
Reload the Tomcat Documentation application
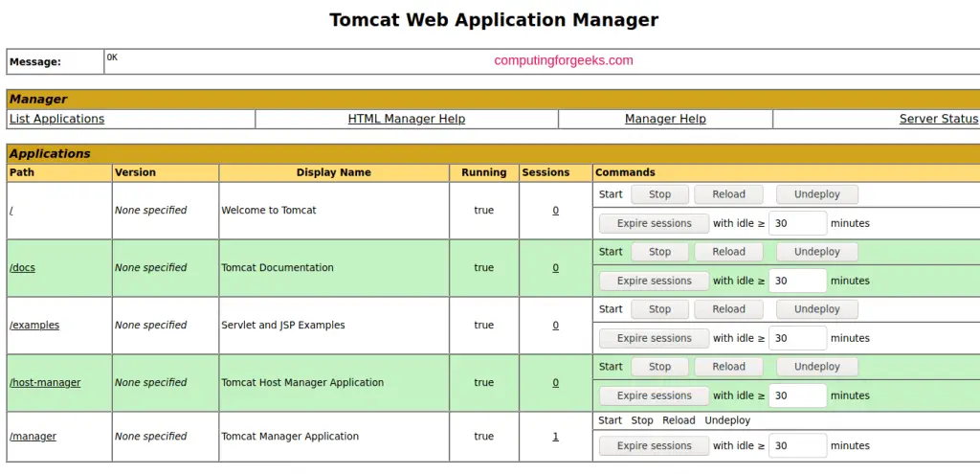[x=728, y=252]
